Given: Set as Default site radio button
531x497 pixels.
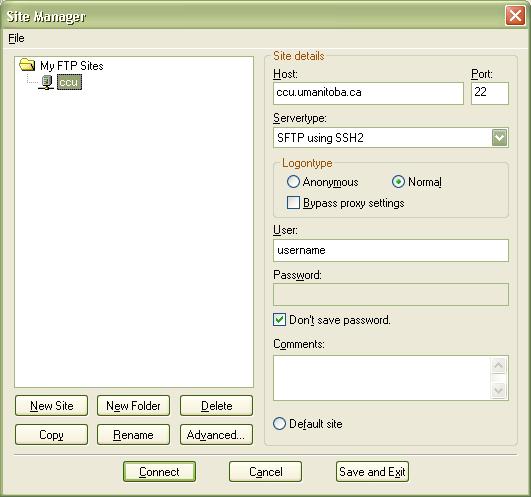Looking at the screenshot, I should 279,424.
